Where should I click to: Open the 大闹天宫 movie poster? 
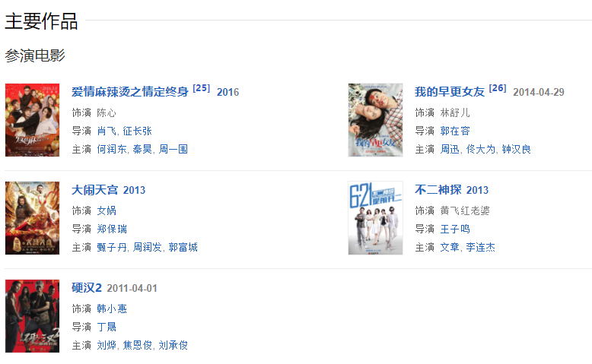(33, 218)
